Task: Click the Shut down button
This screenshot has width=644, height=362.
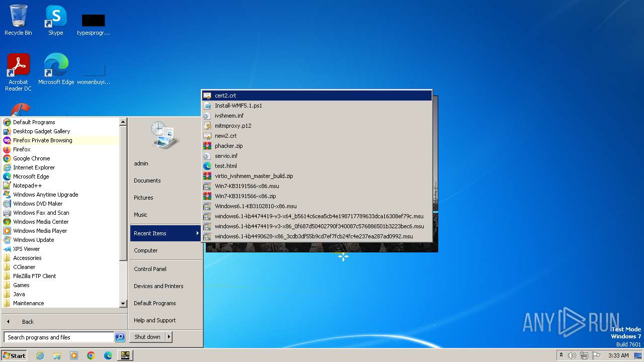Action: (147, 337)
